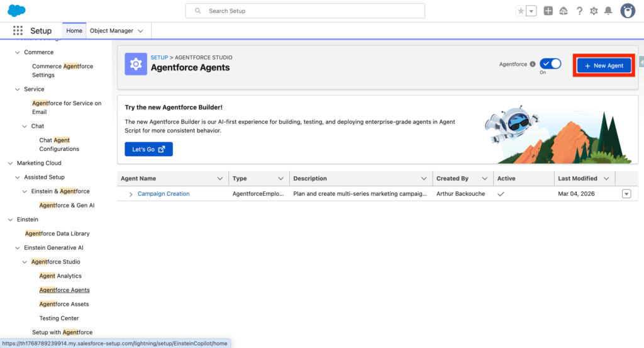Open the Agent Name column menu
This screenshot has height=348, width=644.
pos(219,179)
